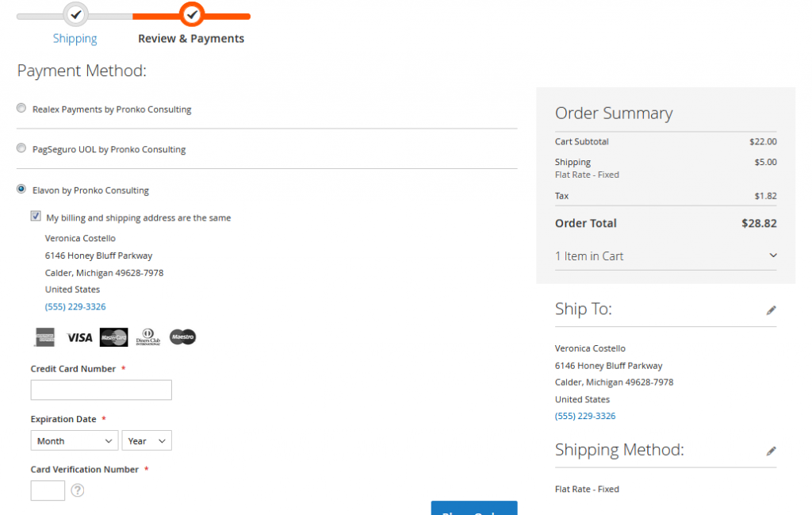Open the expiration Year dropdown

pos(147,440)
